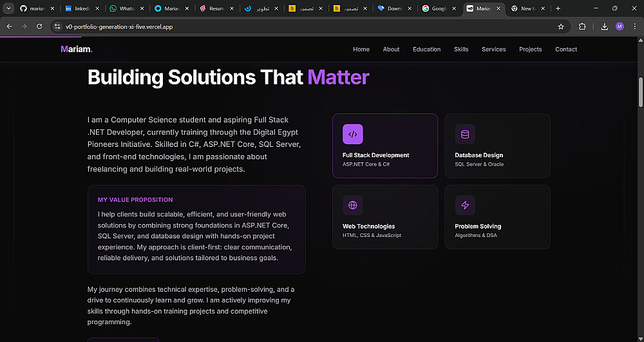Image resolution: width=644 pixels, height=342 pixels.
Task: Select the Full Stack Development card title
Action: click(x=376, y=155)
